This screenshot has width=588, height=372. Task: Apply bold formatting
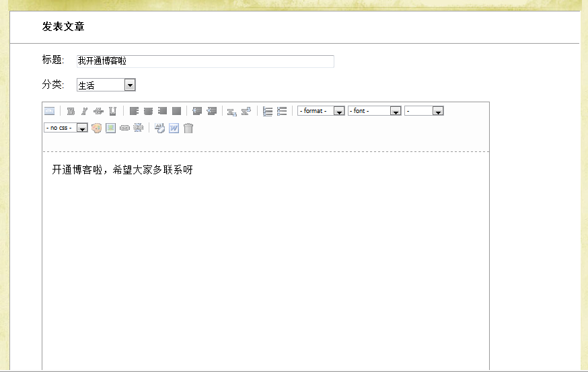(x=71, y=111)
